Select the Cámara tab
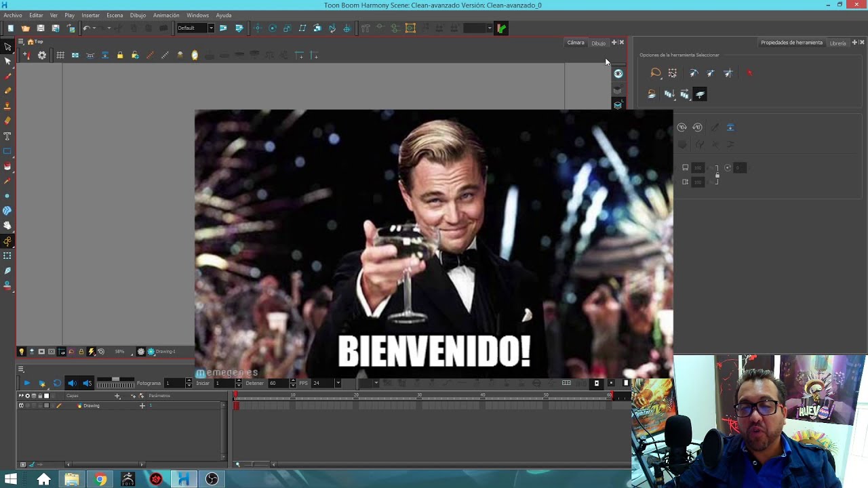The width and height of the screenshot is (868, 488). pos(576,43)
